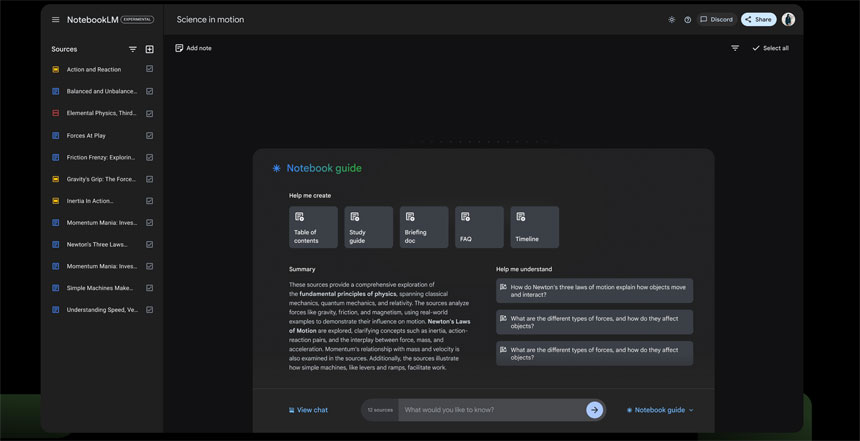Expand the Notebook guide dropdown chevron

pos(691,410)
